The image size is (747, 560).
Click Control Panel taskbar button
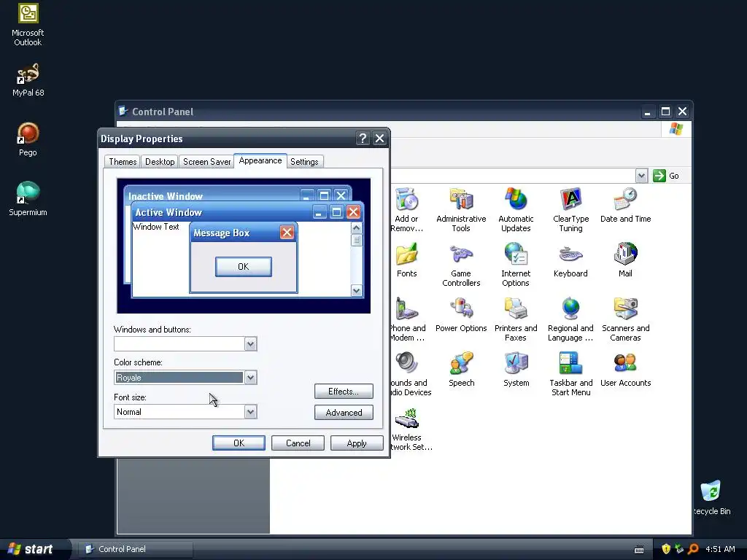click(136, 549)
